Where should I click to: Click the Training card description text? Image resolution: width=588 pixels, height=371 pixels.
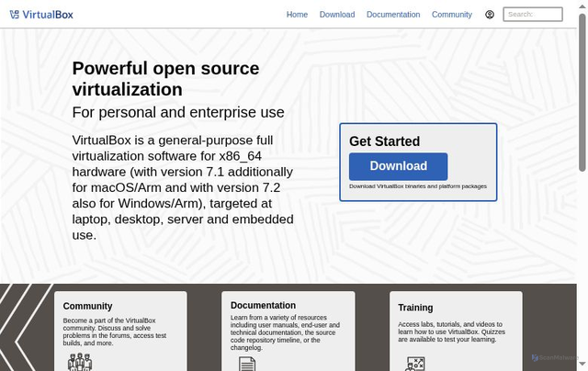coord(451,332)
